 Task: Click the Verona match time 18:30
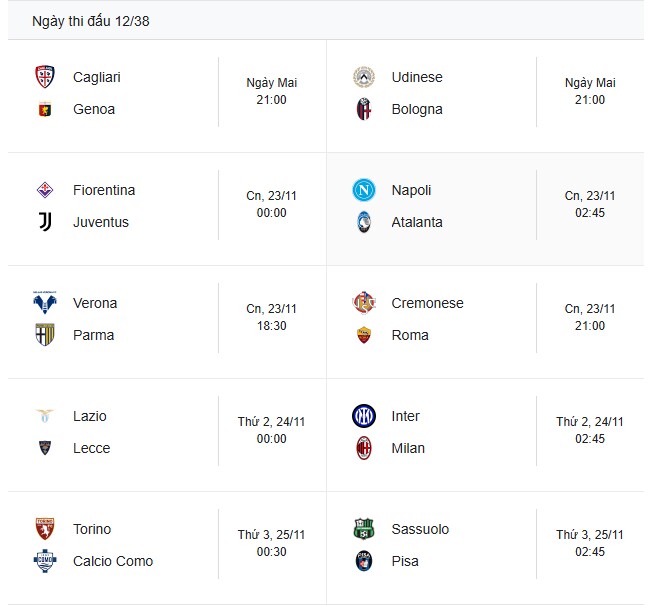click(271, 326)
